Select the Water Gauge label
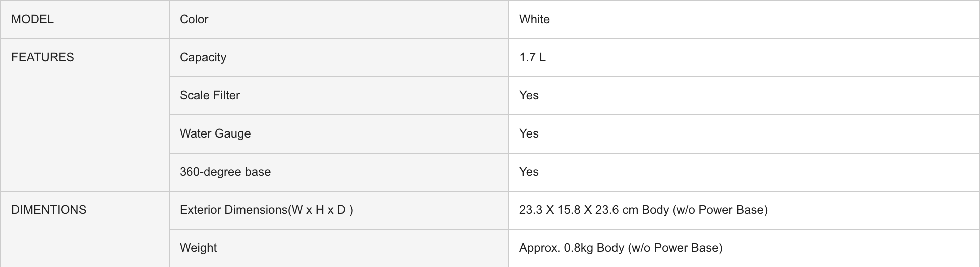Image resolution: width=980 pixels, height=267 pixels. pyautogui.click(x=215, y=133)
